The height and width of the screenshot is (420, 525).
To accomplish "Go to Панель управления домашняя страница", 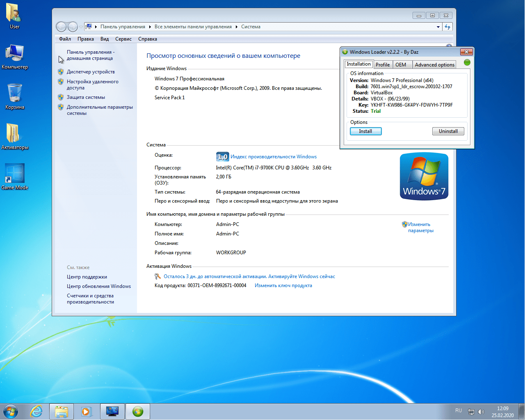I will [91, 55].
